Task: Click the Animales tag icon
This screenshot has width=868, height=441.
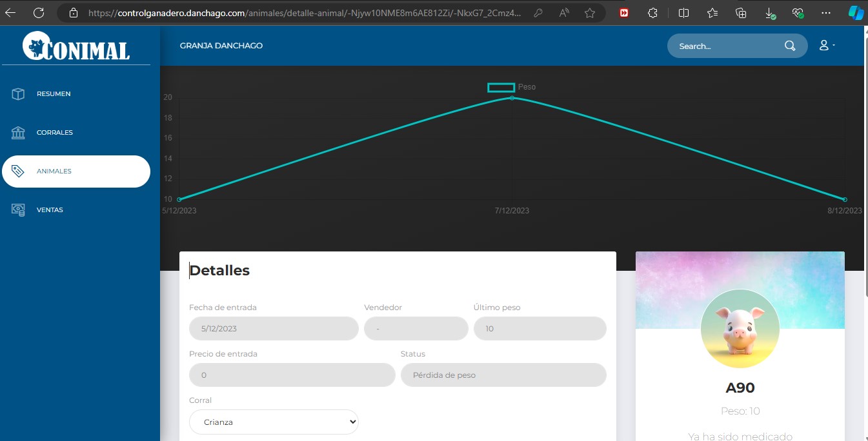Action: 18,171
